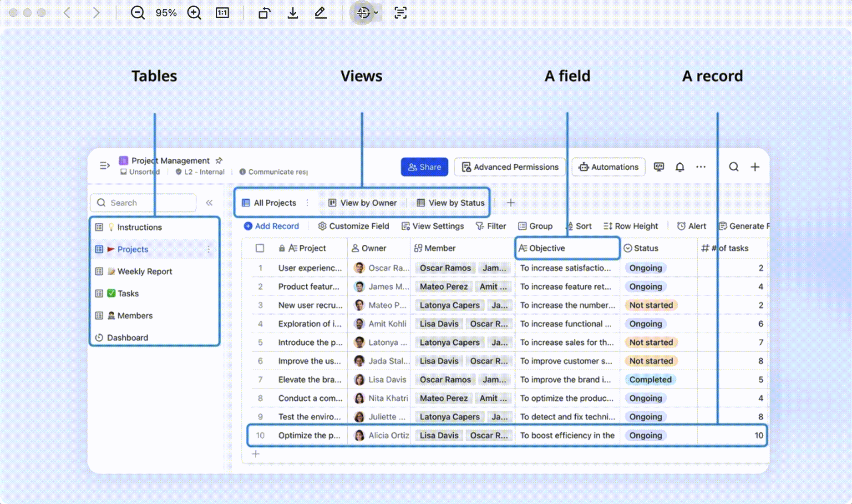Click the zoom out magnifier icon

coord(137,13)
